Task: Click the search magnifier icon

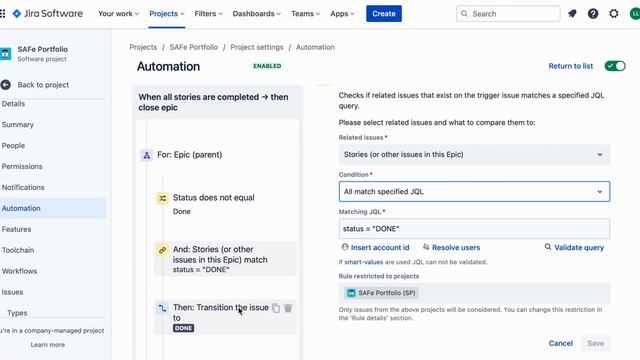Action: coord(464,13)
